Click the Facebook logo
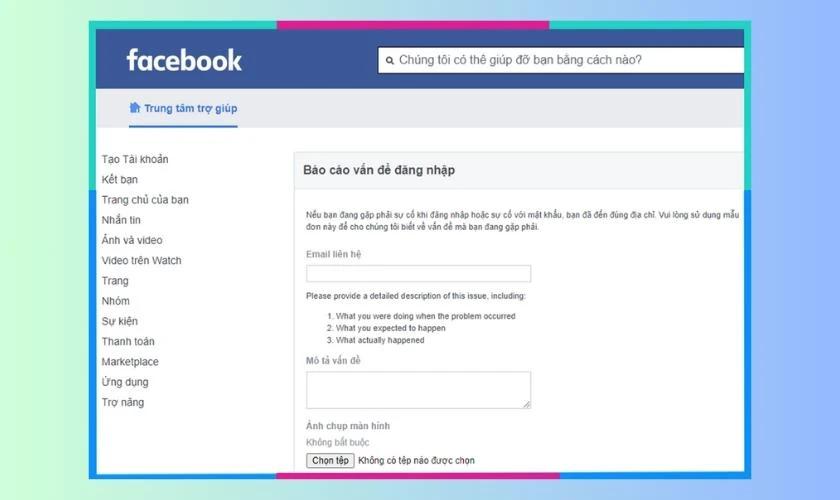The image size is (840, 500). (x=184, y=60)
